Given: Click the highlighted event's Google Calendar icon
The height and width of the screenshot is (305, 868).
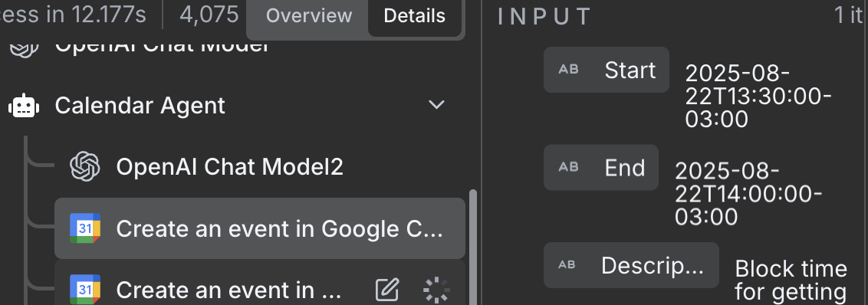Looking at the screenshot, I should (x=84, y=228).
